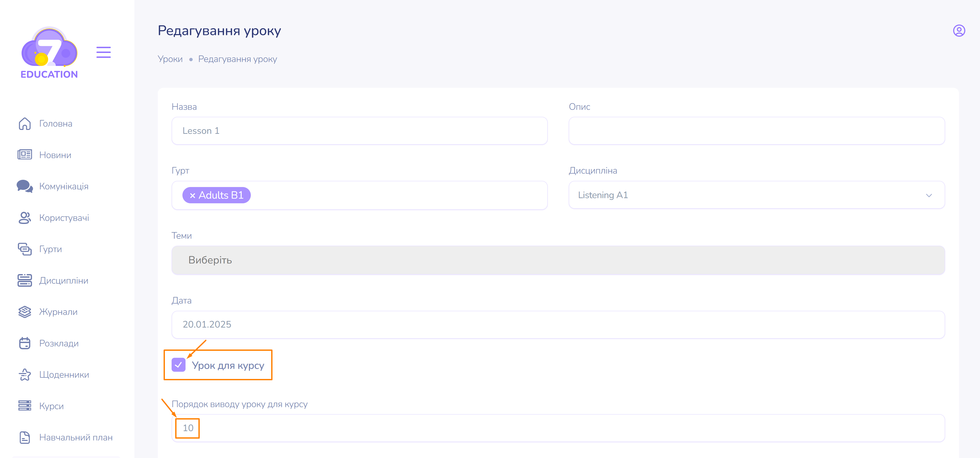Open the Курси sidebar item
The height and width of the screenshot is (458, 980).
pos(51,406)
